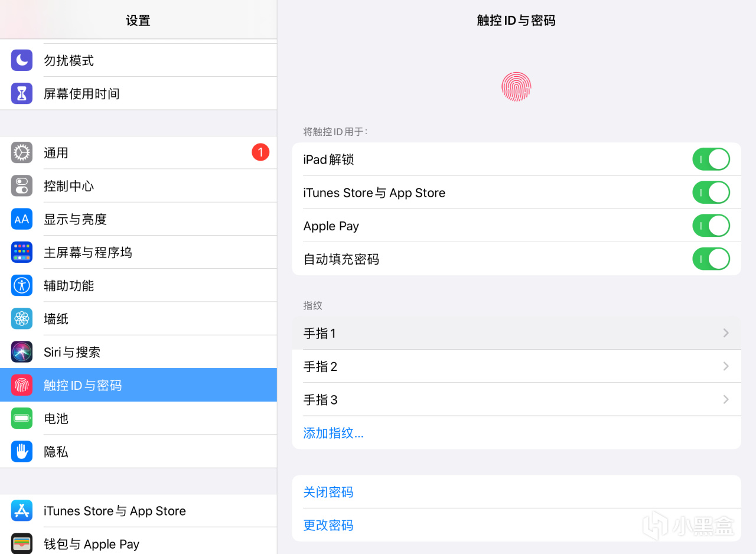
Task: Tap the App Store icon in sidebar
Action: coord(22,511)
